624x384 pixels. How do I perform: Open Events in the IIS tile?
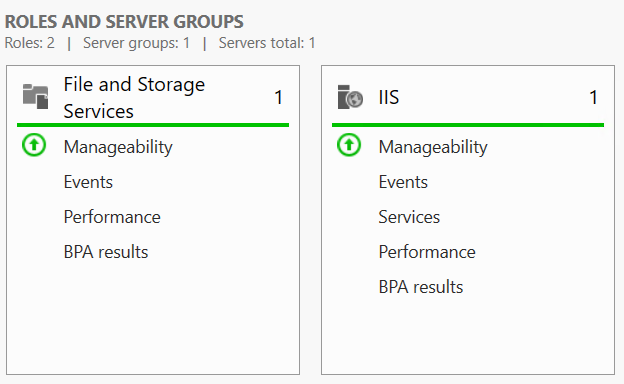tap(403, 182)
